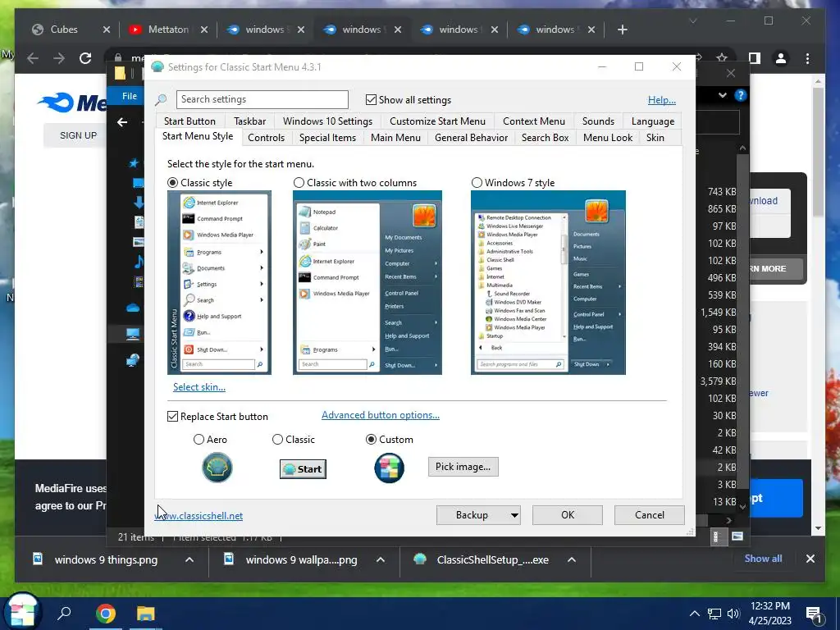This screenshot has width=840, height=630.
Task: Click the search magnifier icon beside Search settings
Action: [x=161, y=99]
